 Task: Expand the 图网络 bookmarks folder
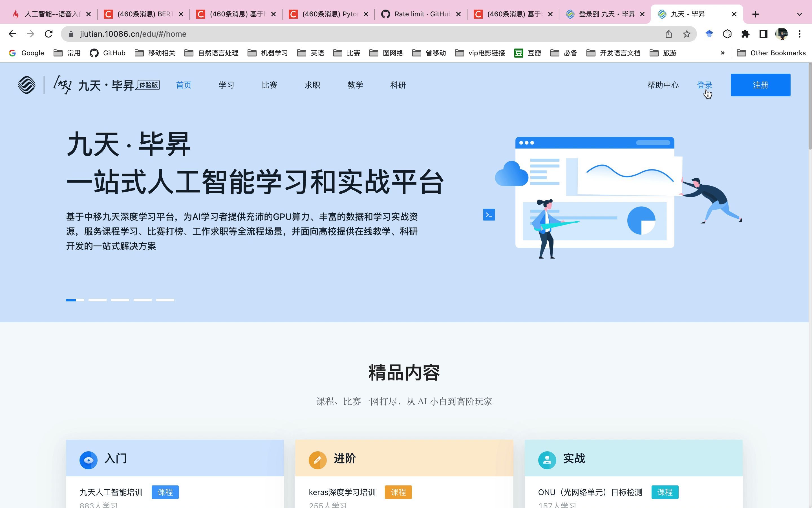(386, 53)
